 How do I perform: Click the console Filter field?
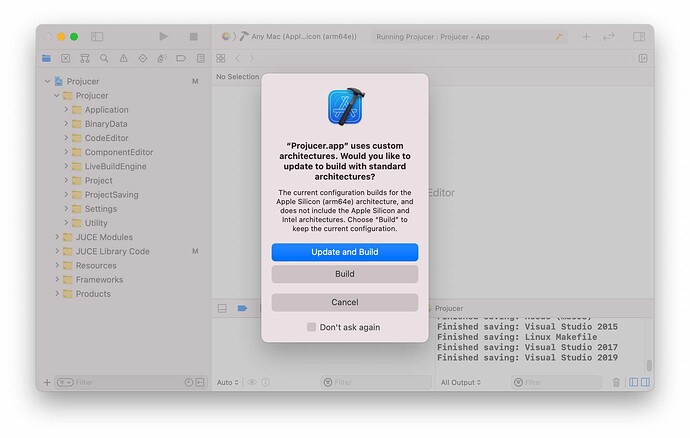(x=557, y=382)
